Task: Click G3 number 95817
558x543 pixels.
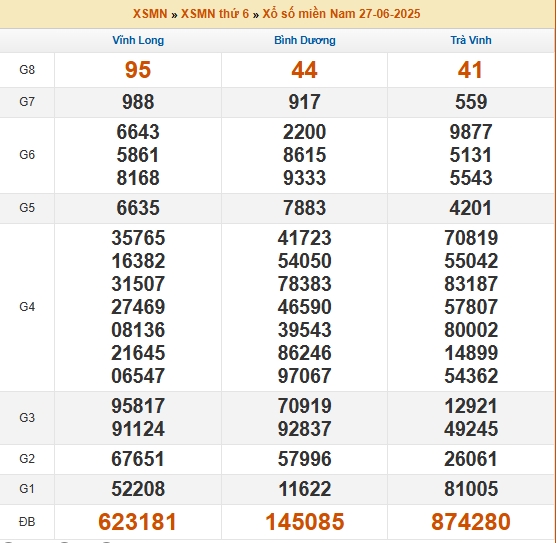Action: [x=138, y=406]
